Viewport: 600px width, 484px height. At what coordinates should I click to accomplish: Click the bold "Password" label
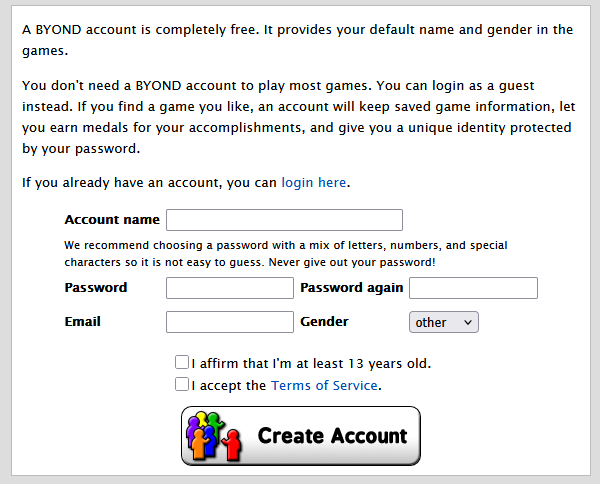[96, 288]
